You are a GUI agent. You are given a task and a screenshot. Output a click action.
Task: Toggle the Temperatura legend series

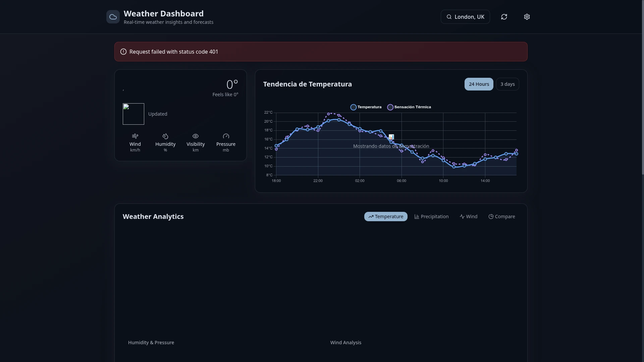366,107
